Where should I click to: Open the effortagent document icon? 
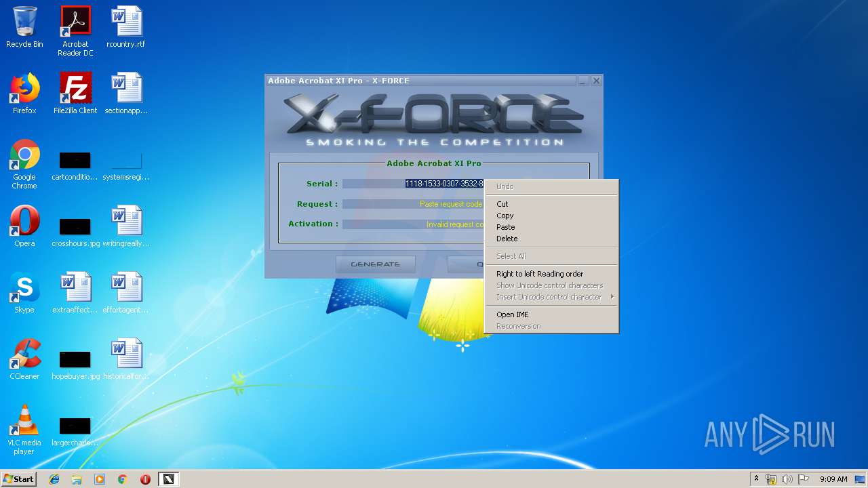click(x=126, y=293)
